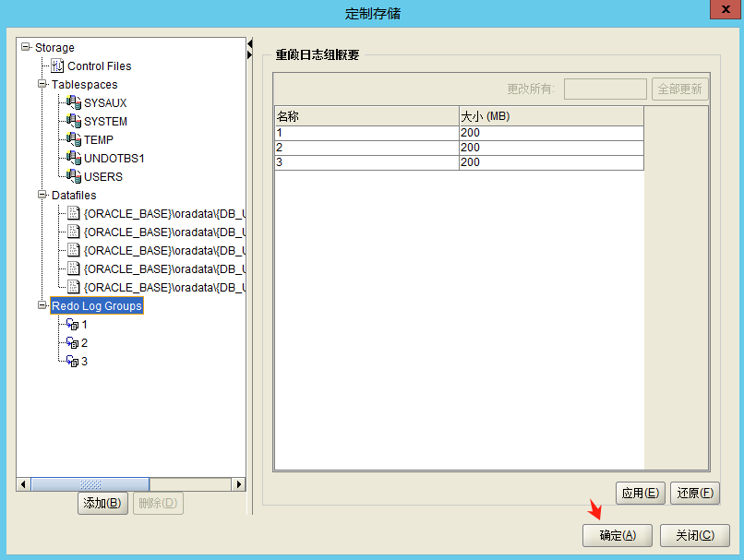The width and height of the screenshot is (744, 560).
Task: Click the 添加(B) add button
Action: (x=102, y=503)
